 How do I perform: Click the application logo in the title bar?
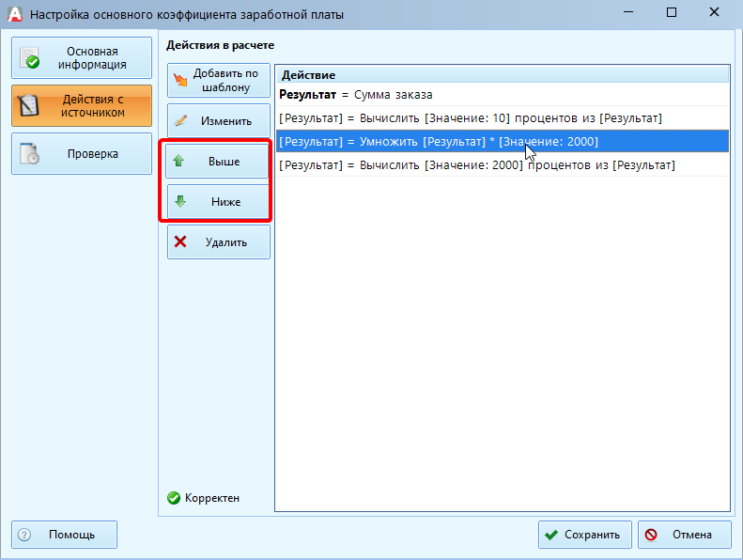[14, 14]
